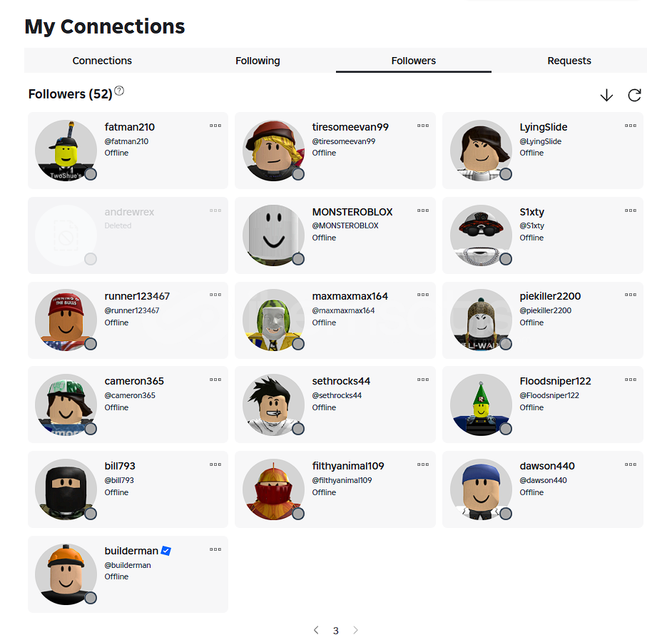
Task: Expand the options menu for piekiller2200
Action: click(x=631, y=295)
